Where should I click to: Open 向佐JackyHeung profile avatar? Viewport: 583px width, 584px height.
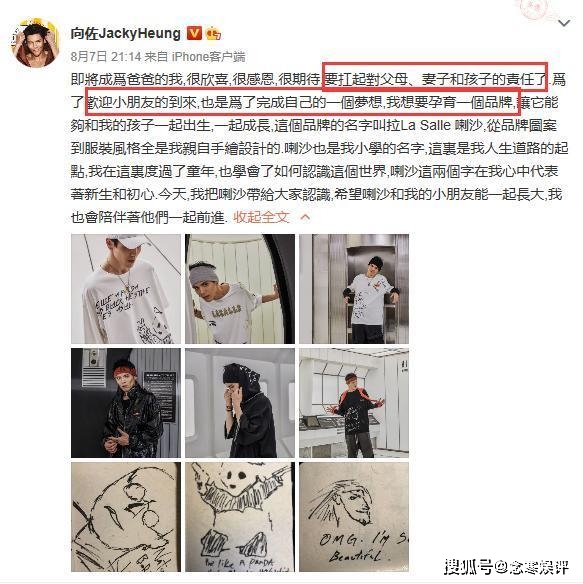(36, 43)
